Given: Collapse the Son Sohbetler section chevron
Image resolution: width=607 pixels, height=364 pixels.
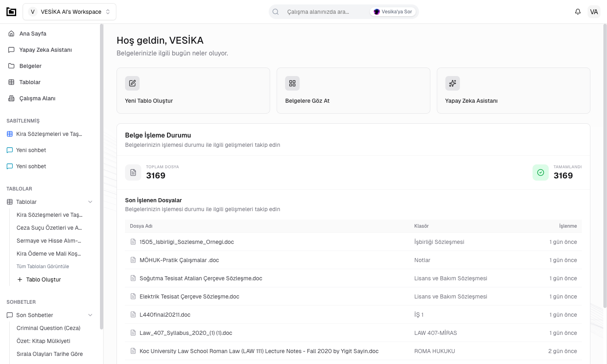Looking at the screenshot, I should point(90,315).
